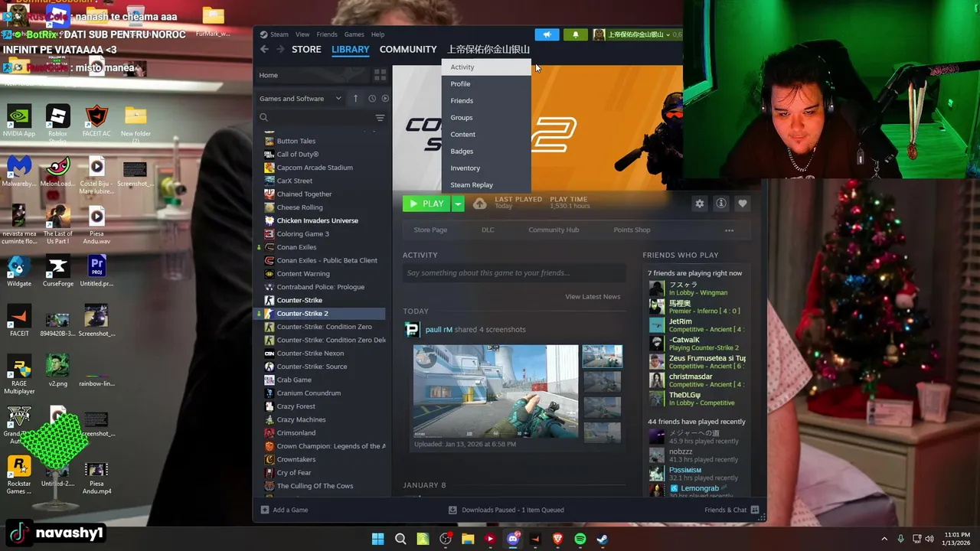
Task: Click the sort ascending arrow icon
Action: pyautogui.click(x=355, y=99)
